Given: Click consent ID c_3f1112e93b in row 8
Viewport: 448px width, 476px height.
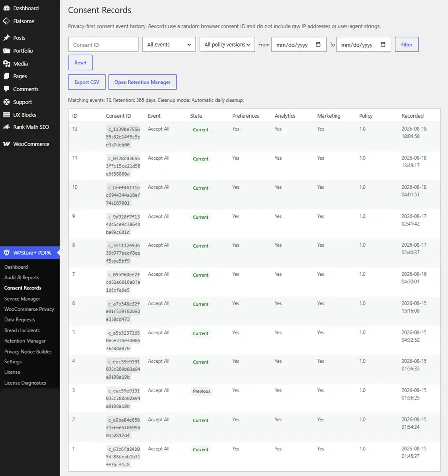Looking at the screenshot, I should tap(123, 253).
